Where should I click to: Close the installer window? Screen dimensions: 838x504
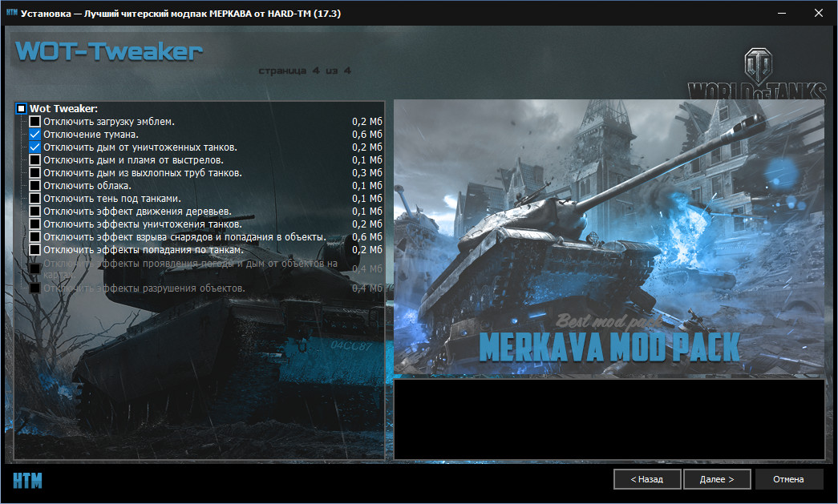point(818,13)
